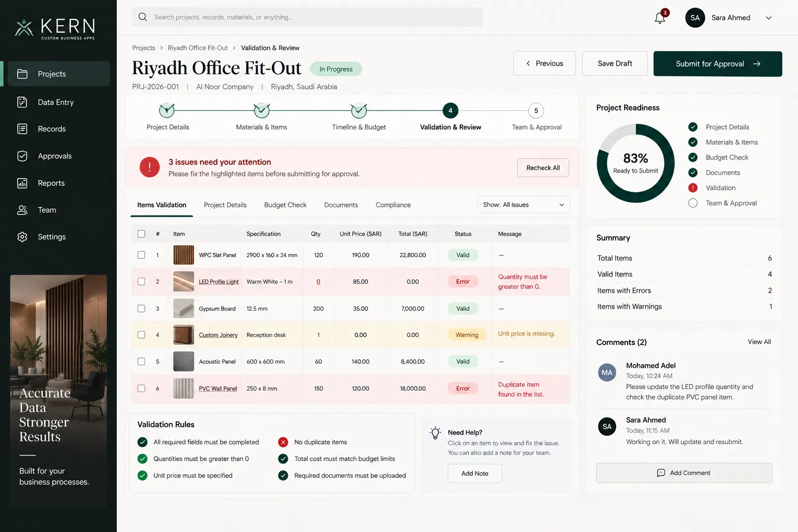Click the Acoustic Panel thumbnail image
The image size is (798, 532).
tap(183, 362)
